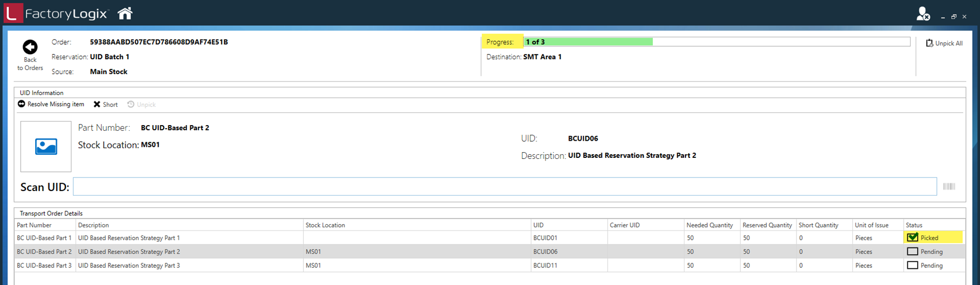Select the BC UID-Based Part 1 row
The height and width of the screenshot is (285, 980).
tap(44, 238)
